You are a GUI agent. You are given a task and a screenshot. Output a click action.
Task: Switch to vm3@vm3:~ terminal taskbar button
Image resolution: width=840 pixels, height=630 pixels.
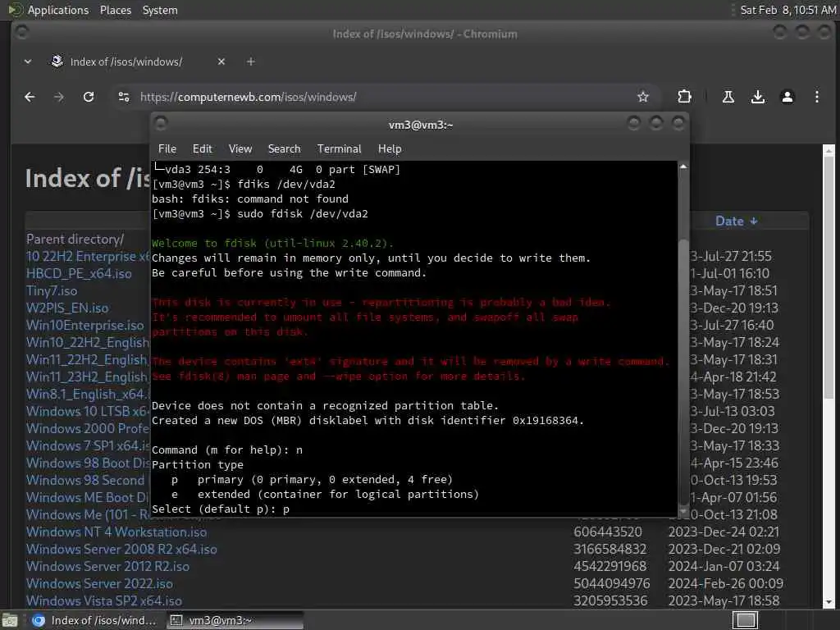point(235,620)
